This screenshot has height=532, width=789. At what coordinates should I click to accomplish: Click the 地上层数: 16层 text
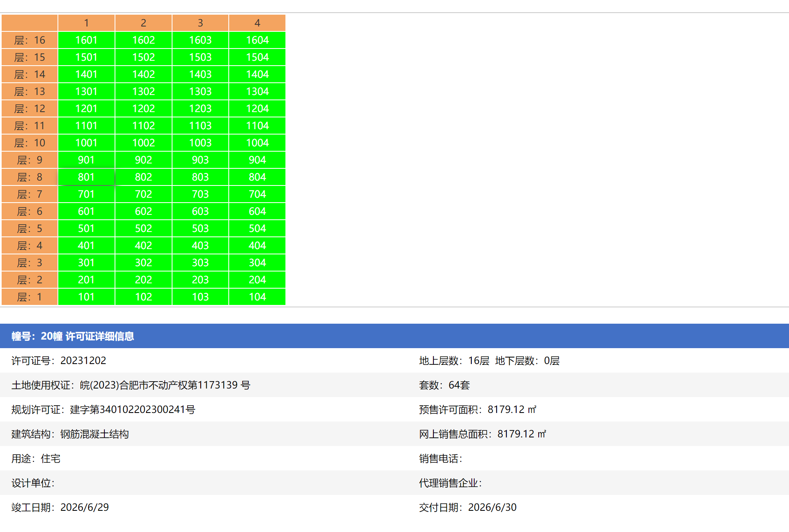point(454,360)
